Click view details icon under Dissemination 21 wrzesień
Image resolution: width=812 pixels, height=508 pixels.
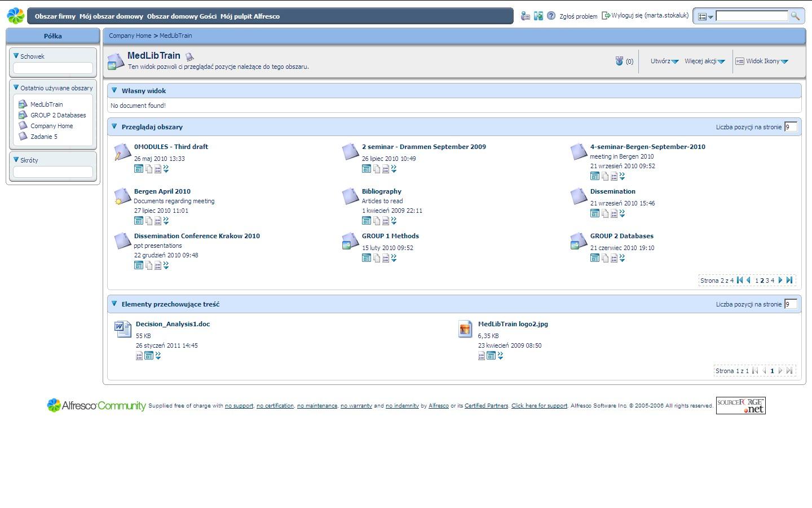(614, 213)
